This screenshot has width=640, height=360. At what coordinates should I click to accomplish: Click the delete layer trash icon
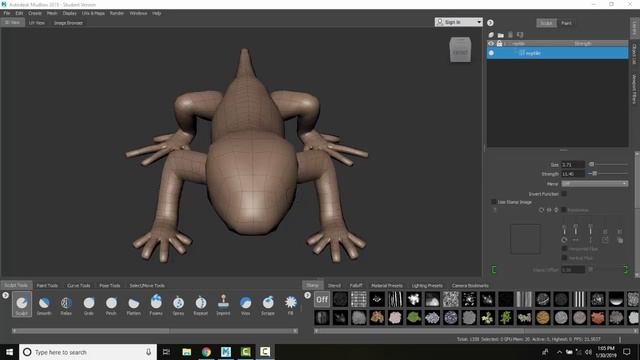point(510,35)
